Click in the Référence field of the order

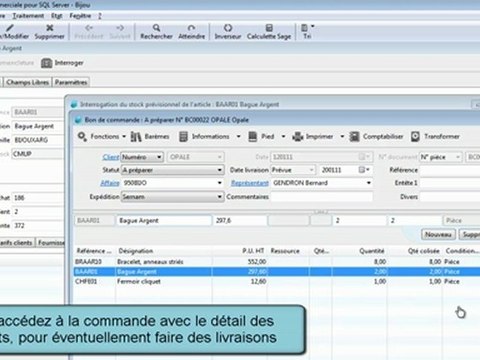tap(450, 170)
